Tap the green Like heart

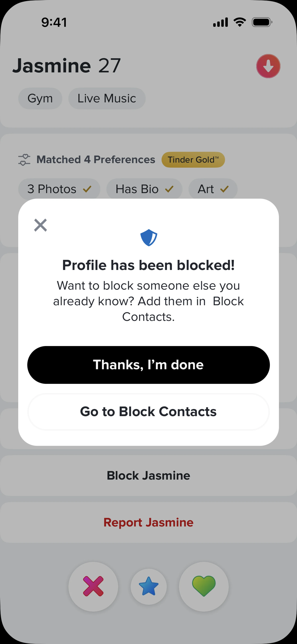pos(204,586)
